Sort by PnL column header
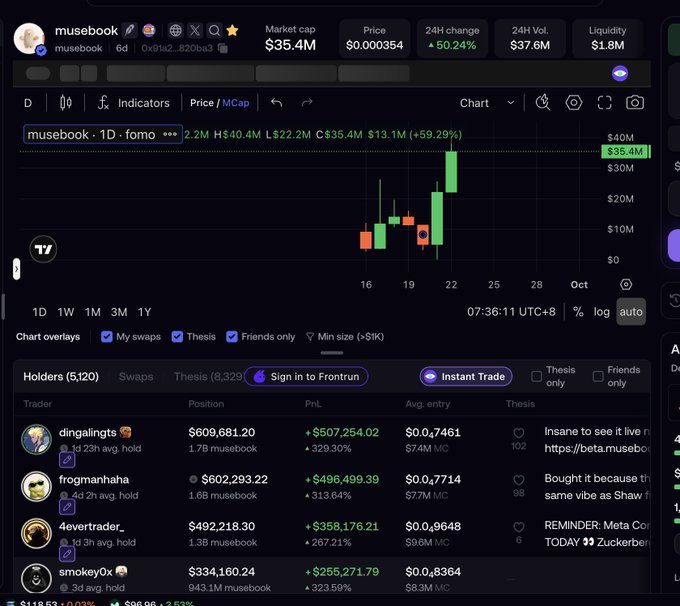Image resolution: width=680 pixels, height=606 pixels. (x=313, y=404)
